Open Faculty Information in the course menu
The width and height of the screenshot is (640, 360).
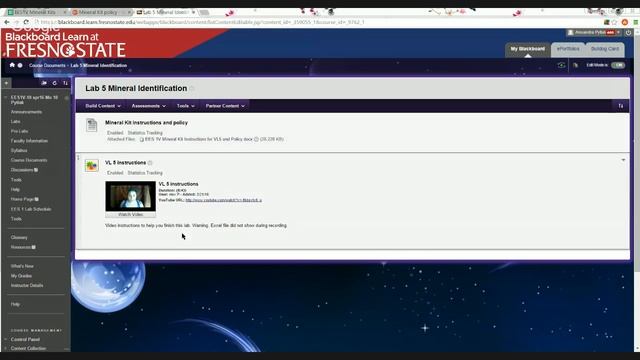(29, 141)
